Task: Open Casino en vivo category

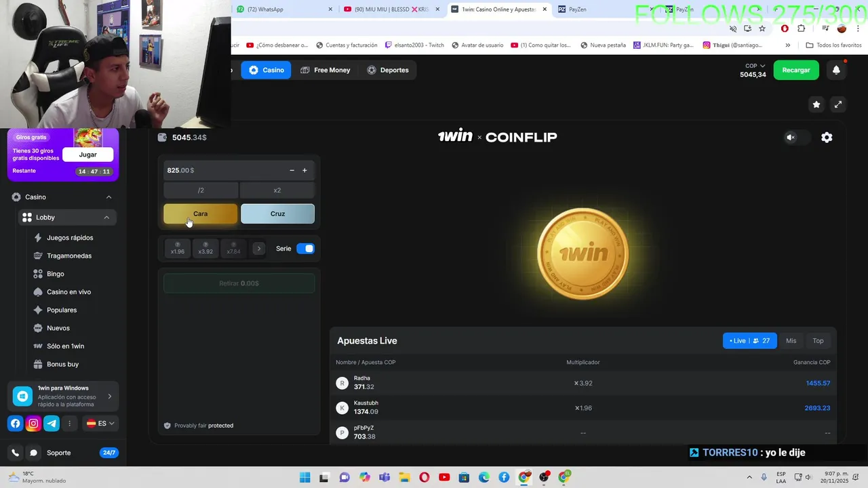Action: pos(68,292)
